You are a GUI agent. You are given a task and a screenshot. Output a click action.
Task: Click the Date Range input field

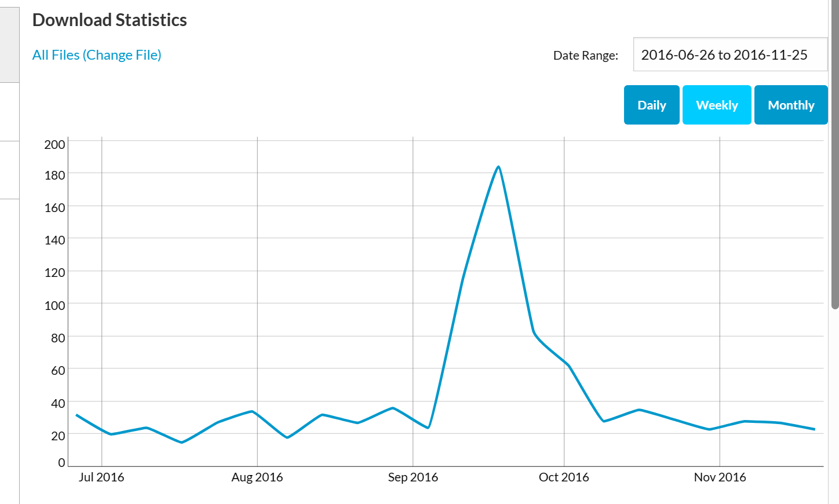(729, 54)
